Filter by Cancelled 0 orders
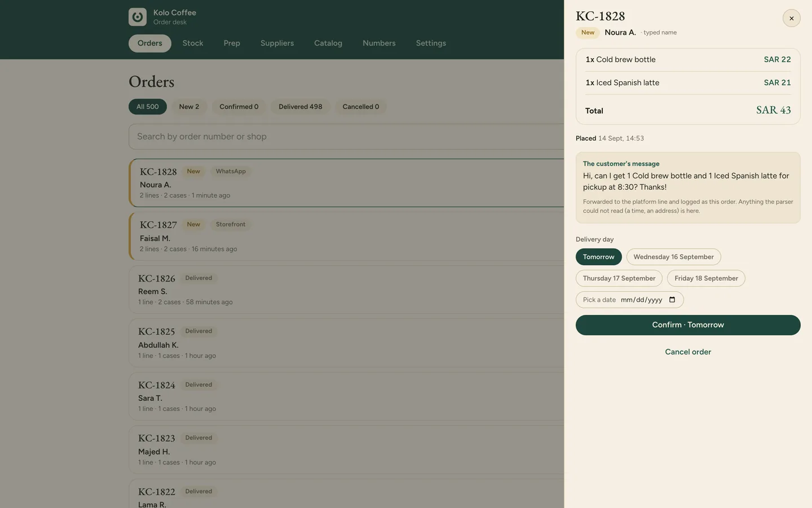Image resolution: width=812 pixels, height=508 pixels. [361, 107]
